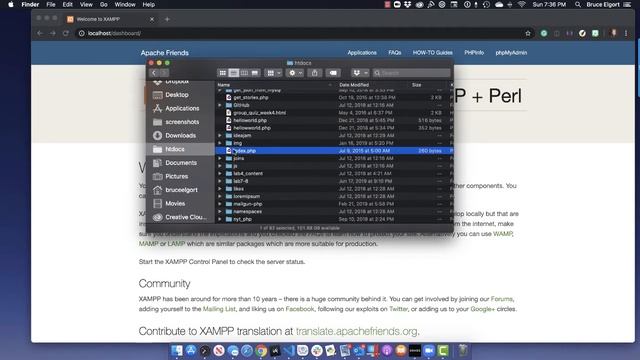The image size is (640, 360).
Task: Open a new Chrome tab
Action: point(167,19)
